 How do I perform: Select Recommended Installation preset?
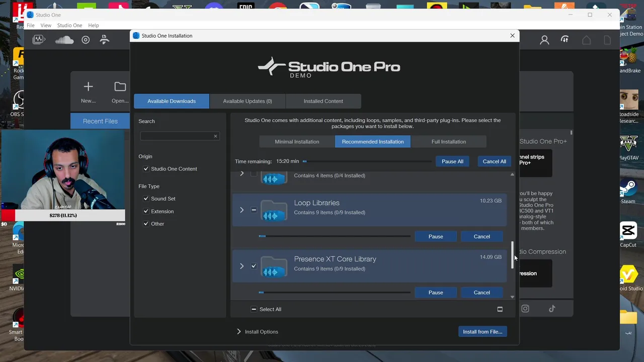click(x=373, y=142)
